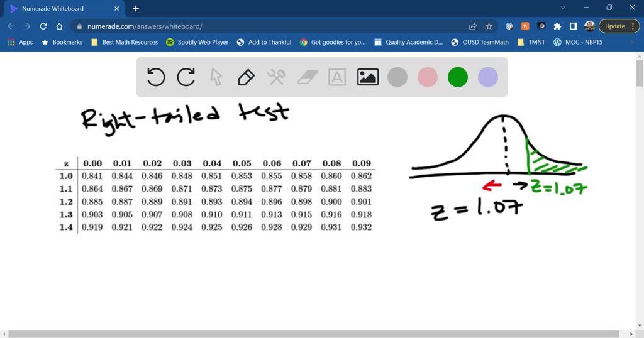Open the round extension icon beside the bookmark star
The image size is (644, 338).
[x=509, y=26]
